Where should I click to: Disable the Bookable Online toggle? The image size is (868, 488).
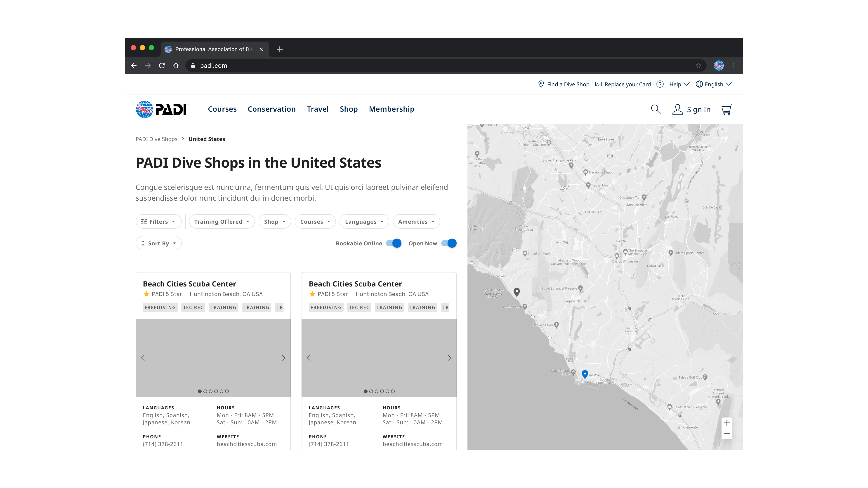(394, 243)
